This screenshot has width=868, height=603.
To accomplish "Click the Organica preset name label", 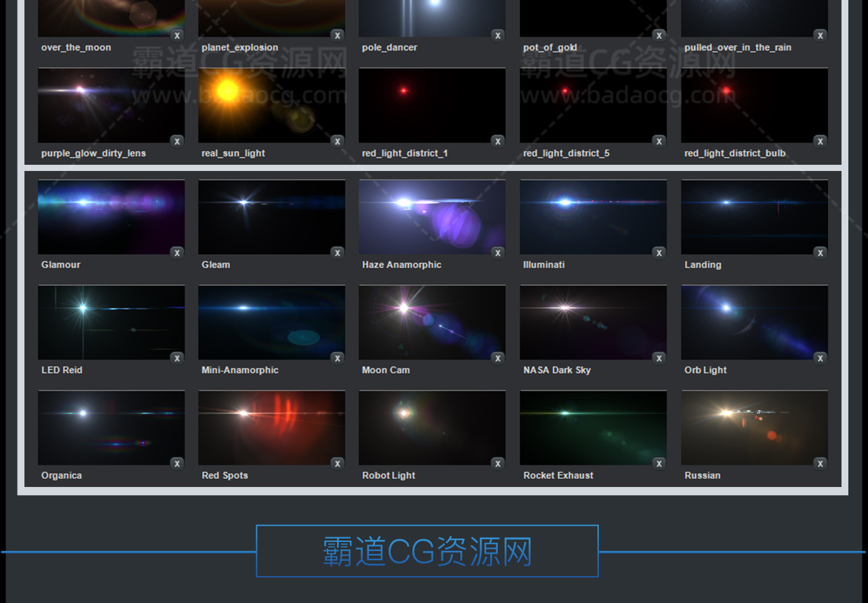I will click(x=62, y=475).
